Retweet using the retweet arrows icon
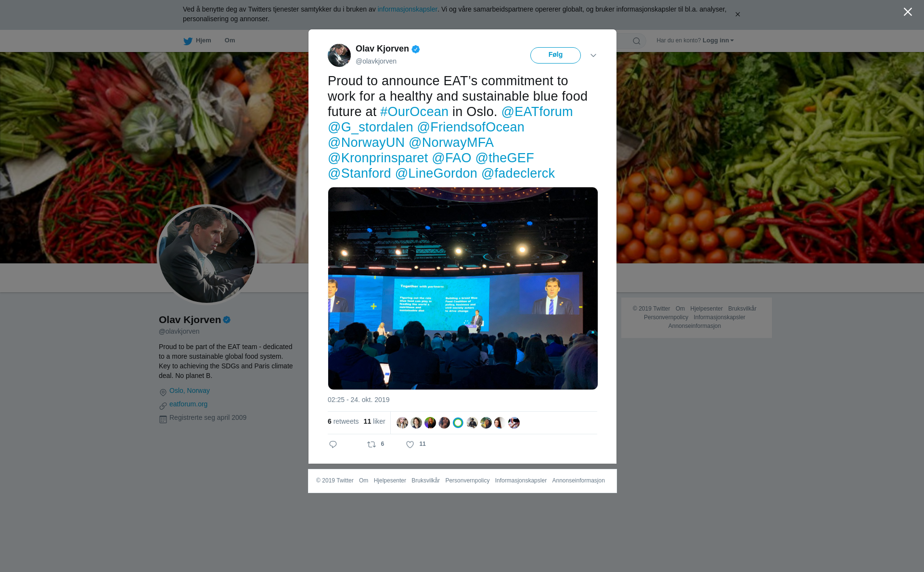 pyautogui.click(x=372, y=444)
